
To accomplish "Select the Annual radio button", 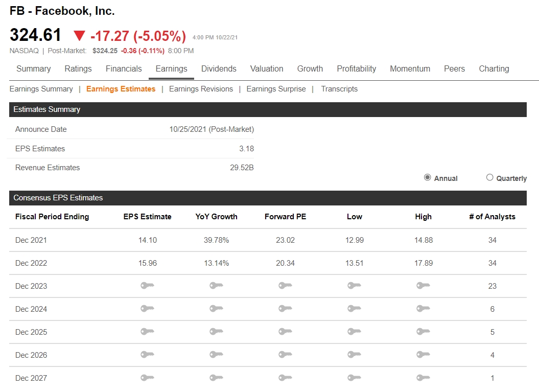I will [427, 177].
